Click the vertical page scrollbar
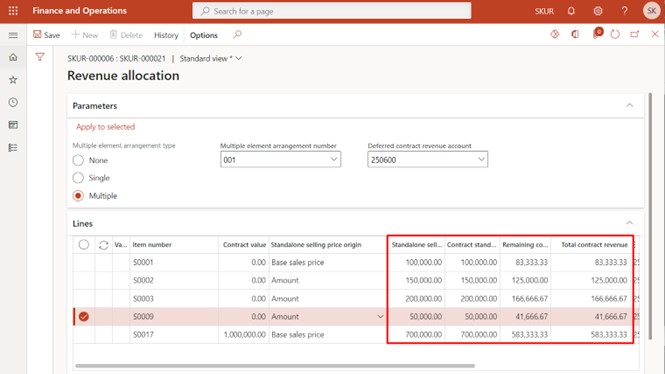 click(651, 216)
